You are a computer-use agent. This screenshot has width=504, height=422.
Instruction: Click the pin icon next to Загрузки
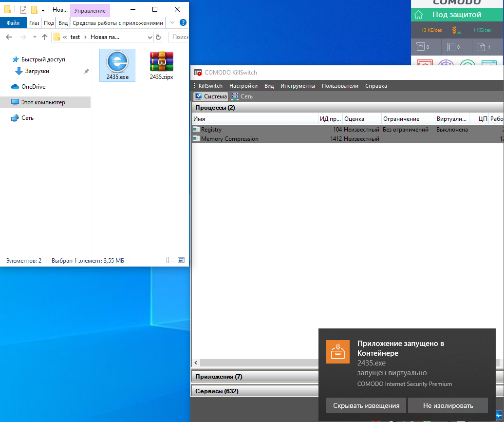tap(87, 71)
